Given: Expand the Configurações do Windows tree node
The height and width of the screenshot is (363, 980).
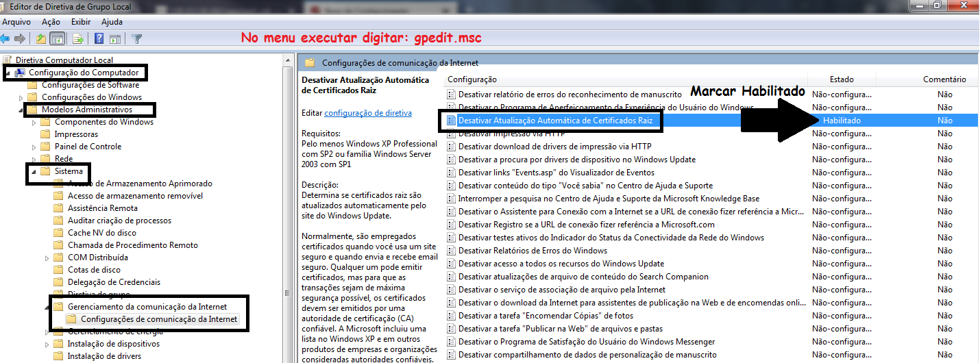Looking at the screenshot, I should coord(21,97).
